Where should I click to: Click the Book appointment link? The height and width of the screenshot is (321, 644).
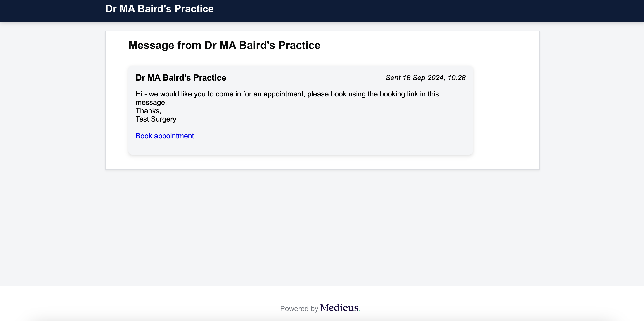pos(164,136)
